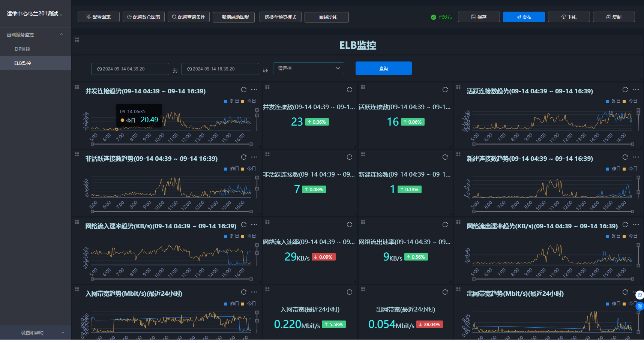Open the EIP监控 menu item

23,49
